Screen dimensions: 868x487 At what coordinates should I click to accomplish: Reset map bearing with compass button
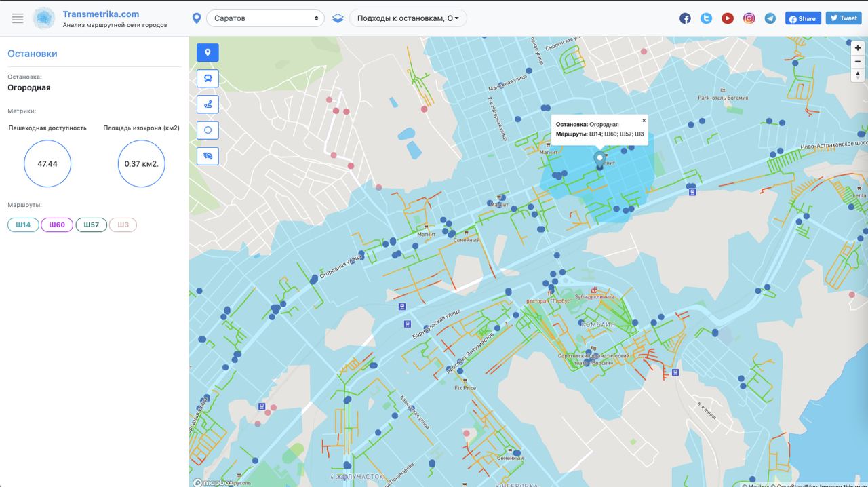pyautogui.click(x=858, y=75)
